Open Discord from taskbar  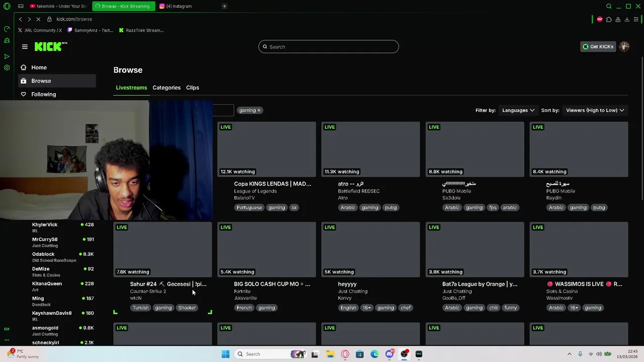[x=389, y=354]
